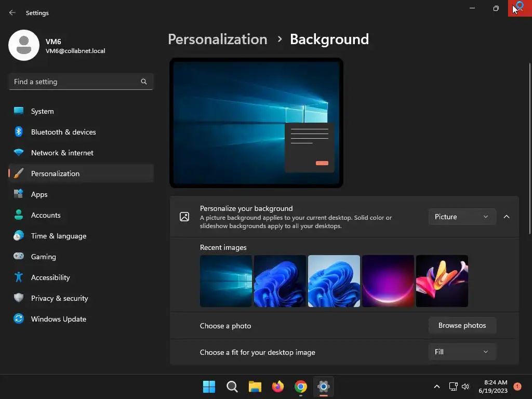Open the Accounts text label

click(x=46, y=215)
